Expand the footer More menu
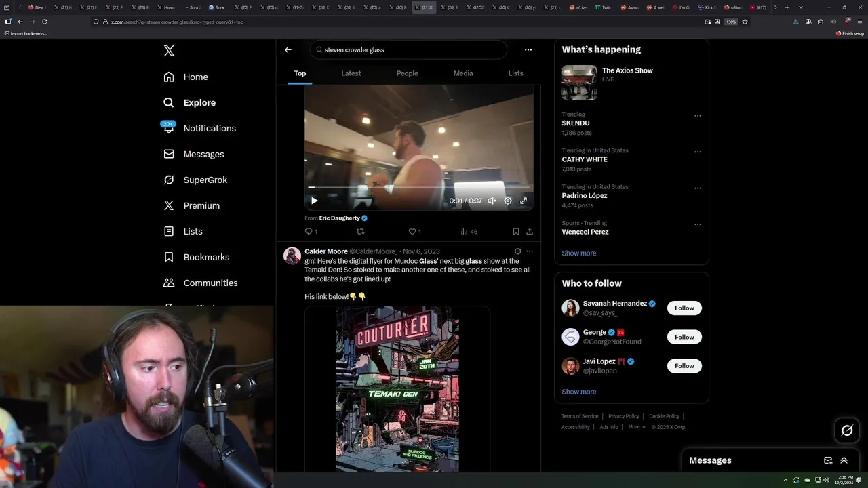This screenshot has width=868, height=488. [636, 427]
